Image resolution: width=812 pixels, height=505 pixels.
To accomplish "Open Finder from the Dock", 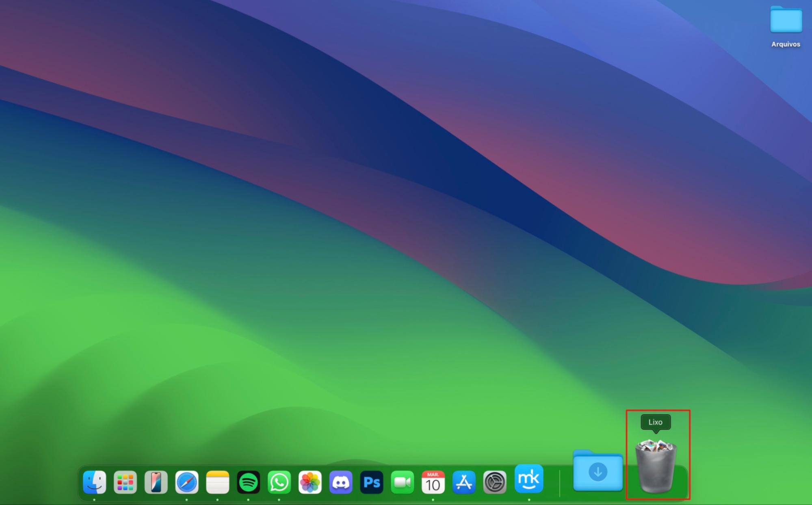I will (x=94, y=483).
